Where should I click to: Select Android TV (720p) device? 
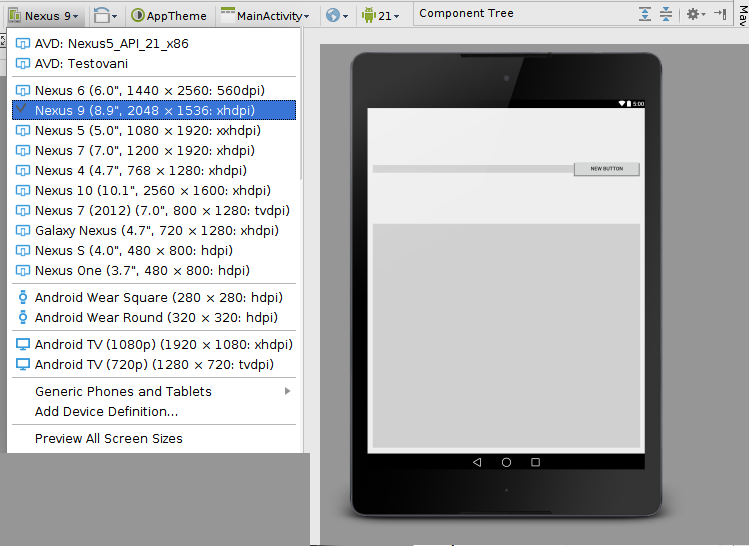(154, 364)
